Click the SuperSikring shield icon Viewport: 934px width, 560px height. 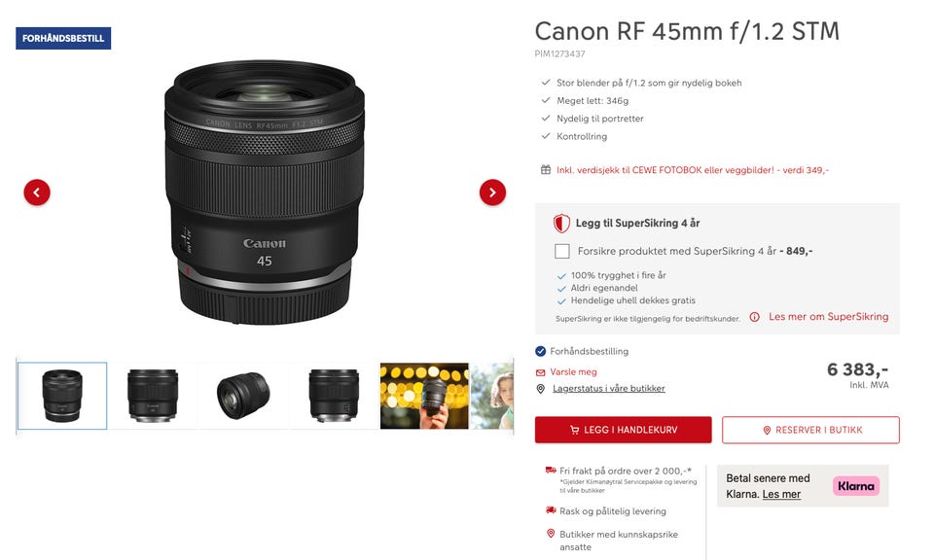click(x=561, y=224)
